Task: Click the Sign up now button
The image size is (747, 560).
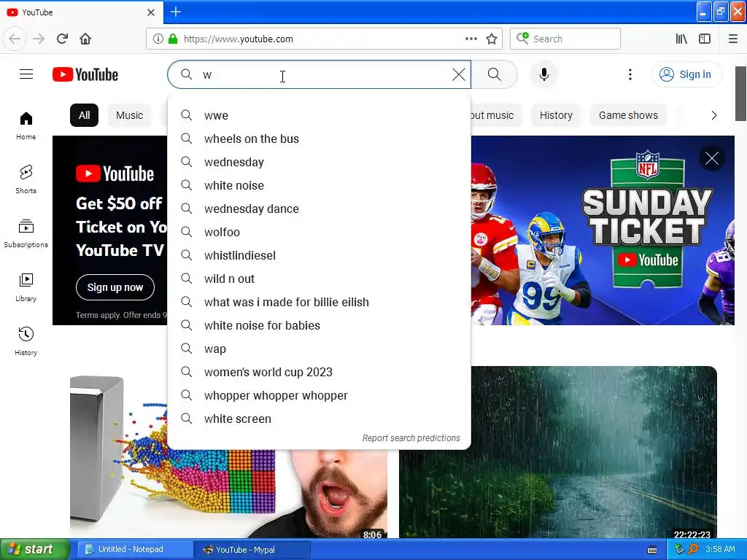Action: 115,287
